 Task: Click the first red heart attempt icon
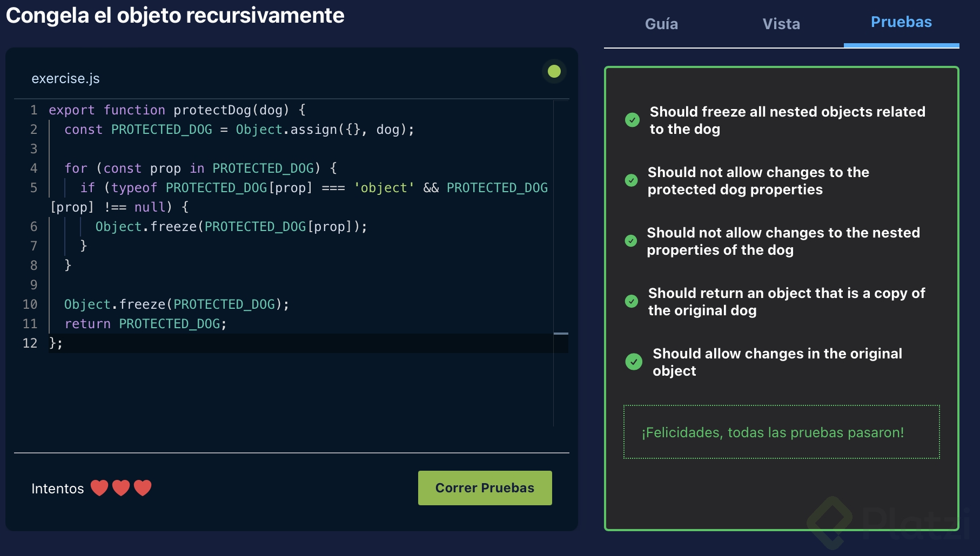point(99,488)
